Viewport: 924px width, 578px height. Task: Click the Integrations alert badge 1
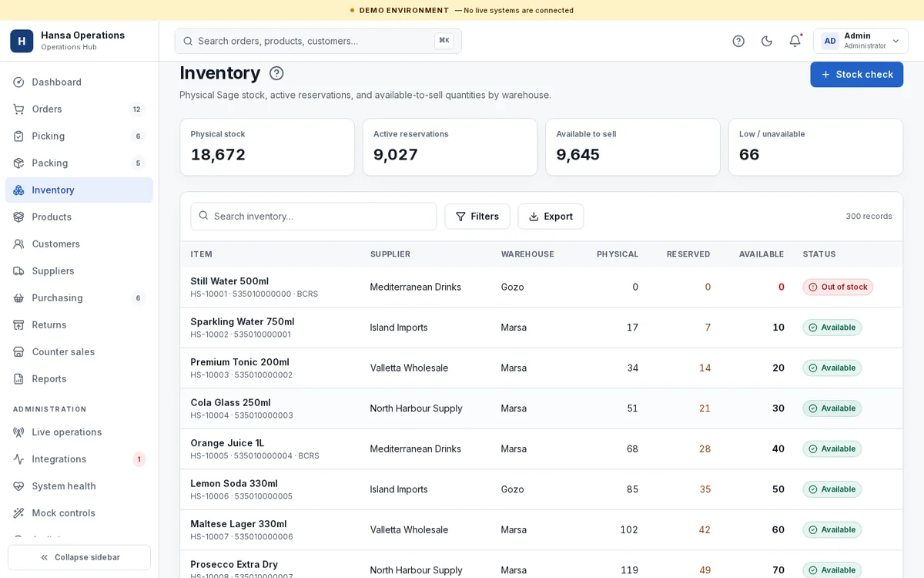pos(139,459)
